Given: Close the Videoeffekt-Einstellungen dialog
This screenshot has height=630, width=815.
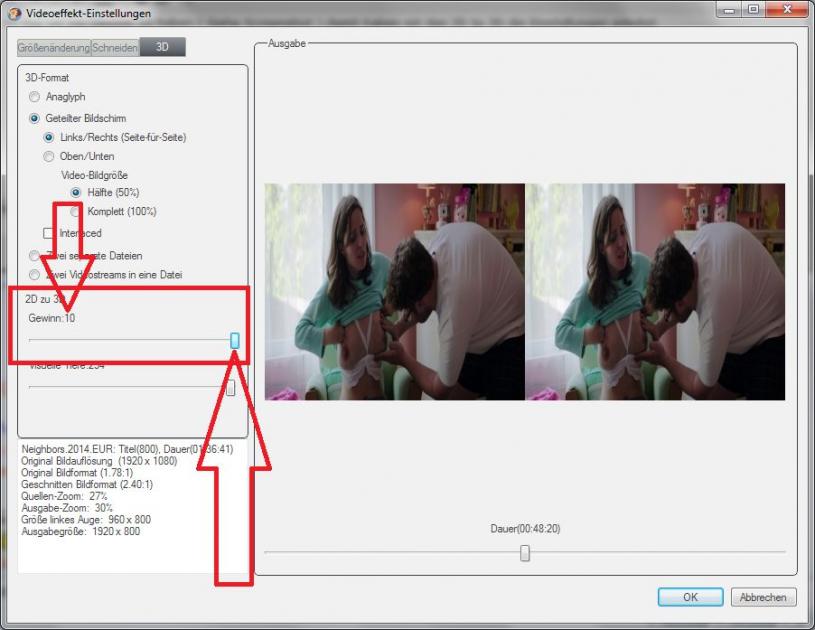Looking at the screenshot, I should [x=787, y=10].
